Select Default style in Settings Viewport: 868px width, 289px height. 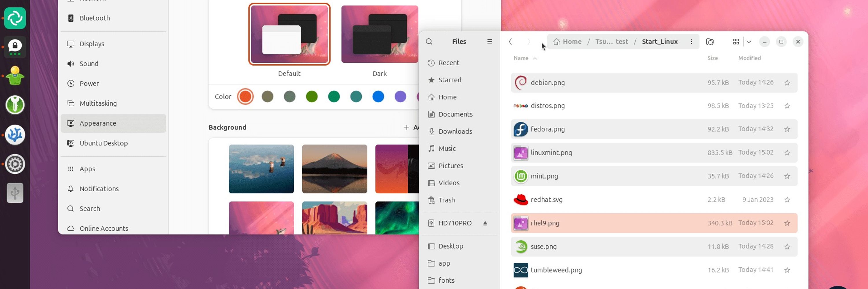click(x=289, y=34)
